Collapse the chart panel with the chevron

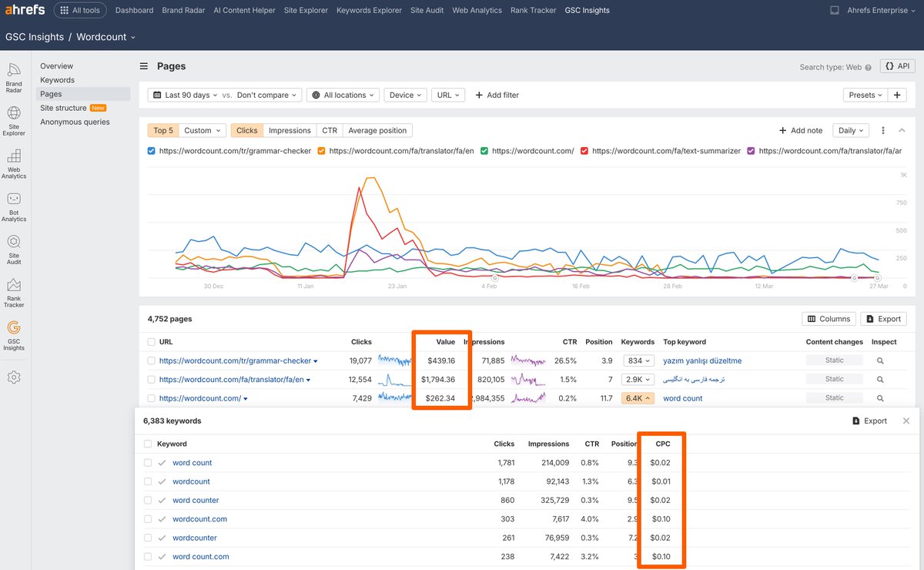pos(902,130)
